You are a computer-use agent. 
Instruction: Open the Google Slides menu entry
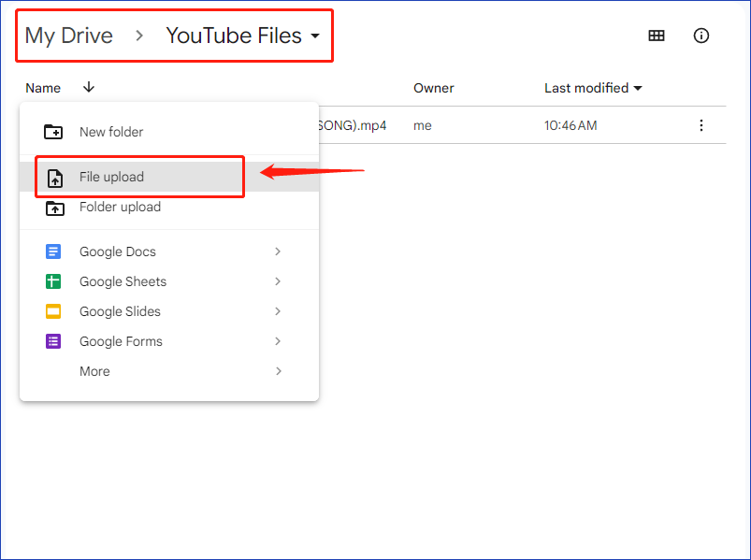[x=169, y=311]
